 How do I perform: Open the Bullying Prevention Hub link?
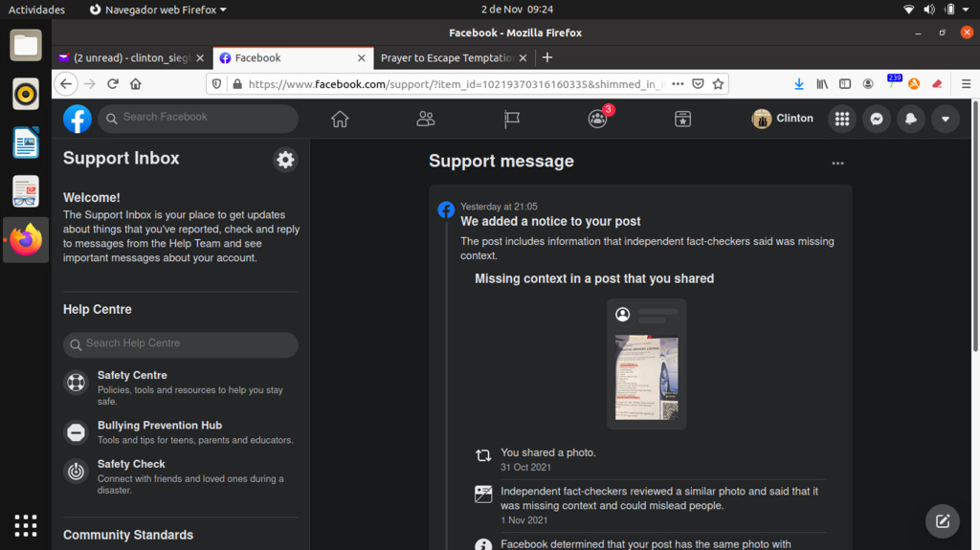[x=159, y=426]
